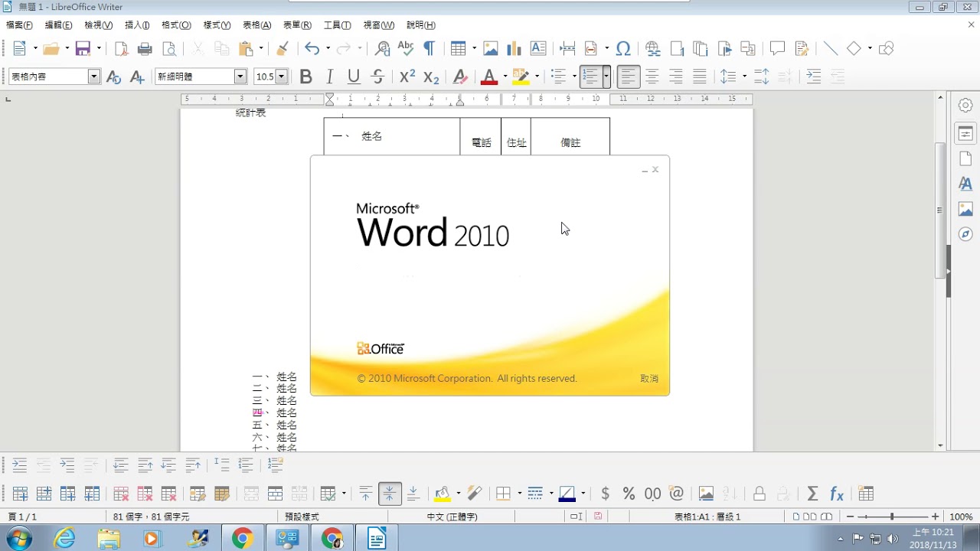Screen dimensions: 980x551
Task: Click 中文 (正體字) language in status bar
Action: coord(452,517)
